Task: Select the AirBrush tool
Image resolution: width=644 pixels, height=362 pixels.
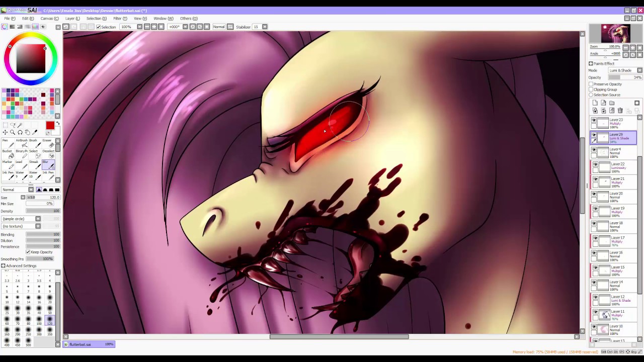Action: point(22,144)
